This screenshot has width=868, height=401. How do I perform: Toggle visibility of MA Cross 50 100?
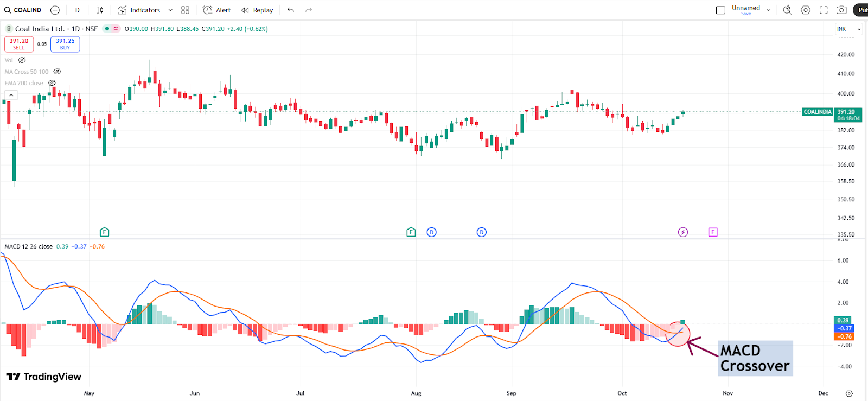pyautogui.click(x=57, y=72)
